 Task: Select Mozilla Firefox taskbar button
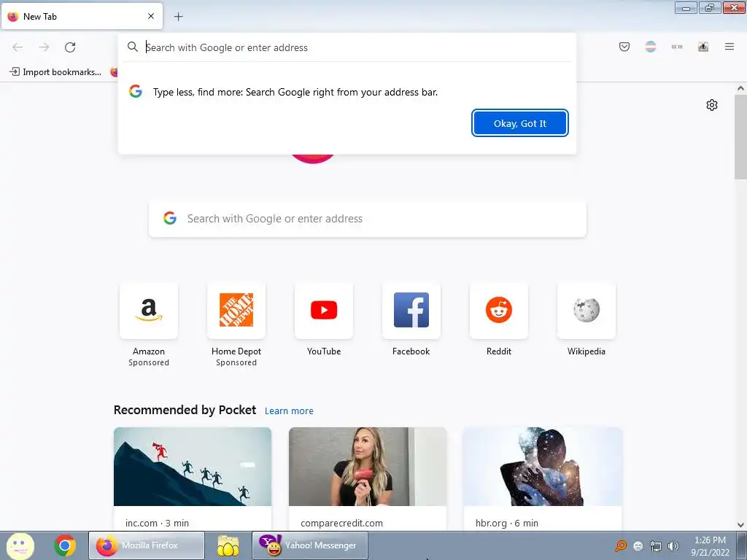(146, 545)
